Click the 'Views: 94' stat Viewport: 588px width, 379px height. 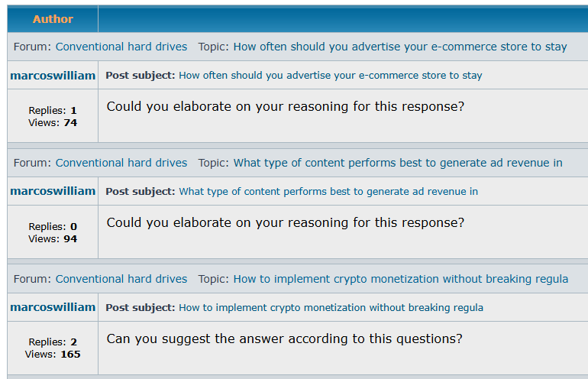(x=53, y=238)
